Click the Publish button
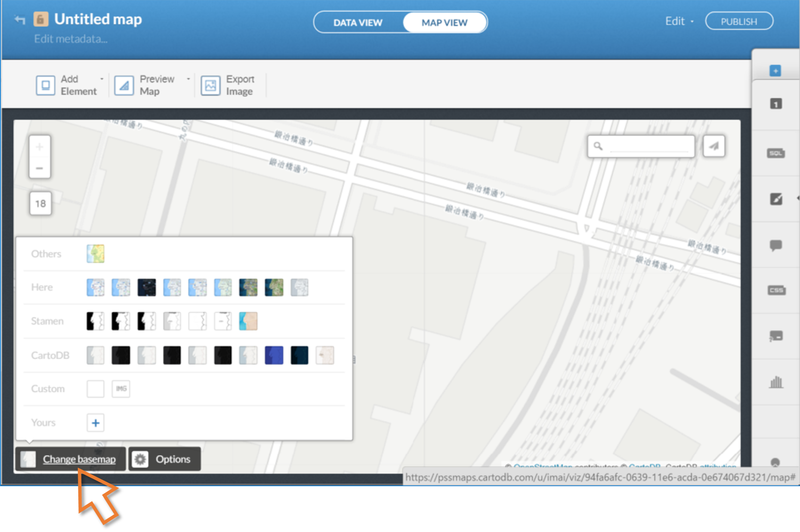Screen dimensions: 800x532 point(739,21)
